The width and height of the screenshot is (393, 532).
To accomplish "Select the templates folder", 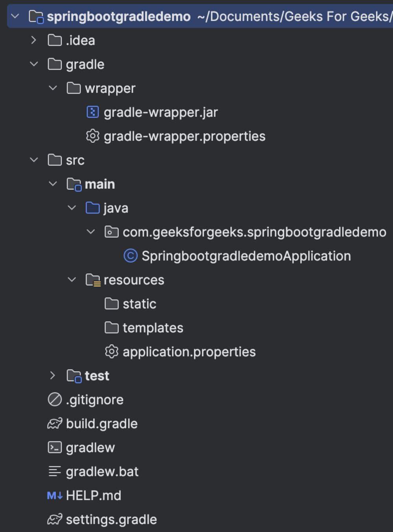I will click(x=152, y=328).
